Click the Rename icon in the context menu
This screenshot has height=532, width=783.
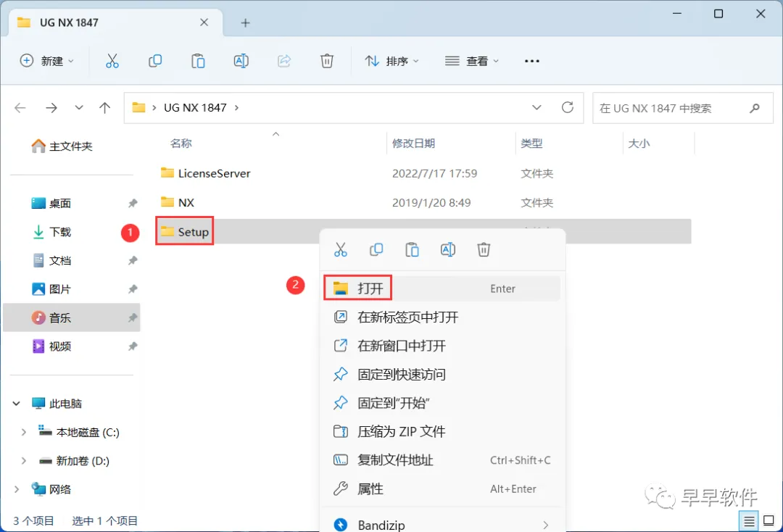tap(448, 249)
